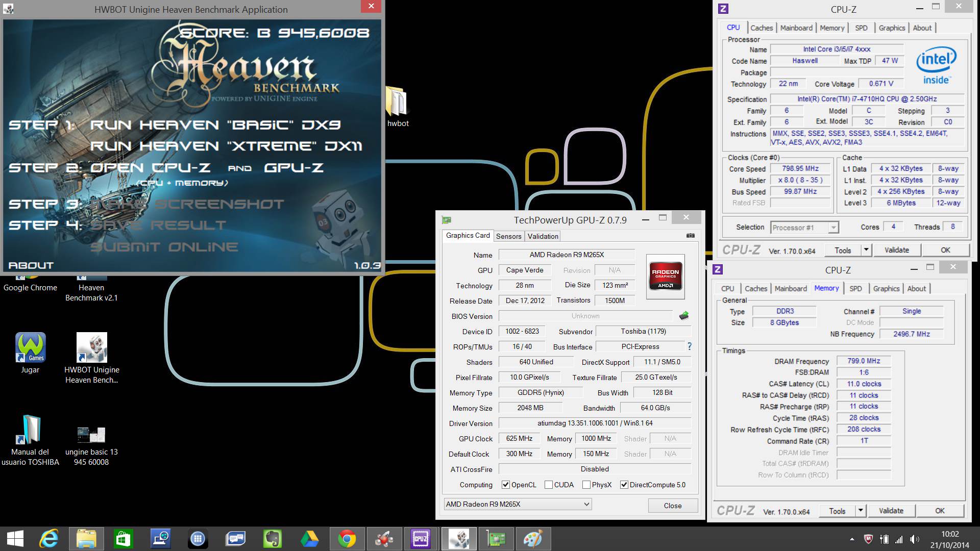Click the AMD Radeon R9 M265X name field

(x=567, y=255)
